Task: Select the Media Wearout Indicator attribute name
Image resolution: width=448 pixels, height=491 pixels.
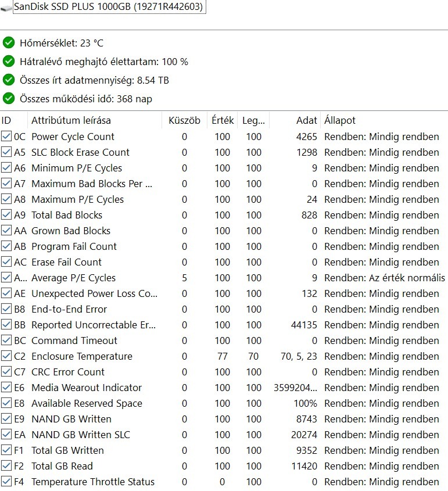Action: coord(87,388)
